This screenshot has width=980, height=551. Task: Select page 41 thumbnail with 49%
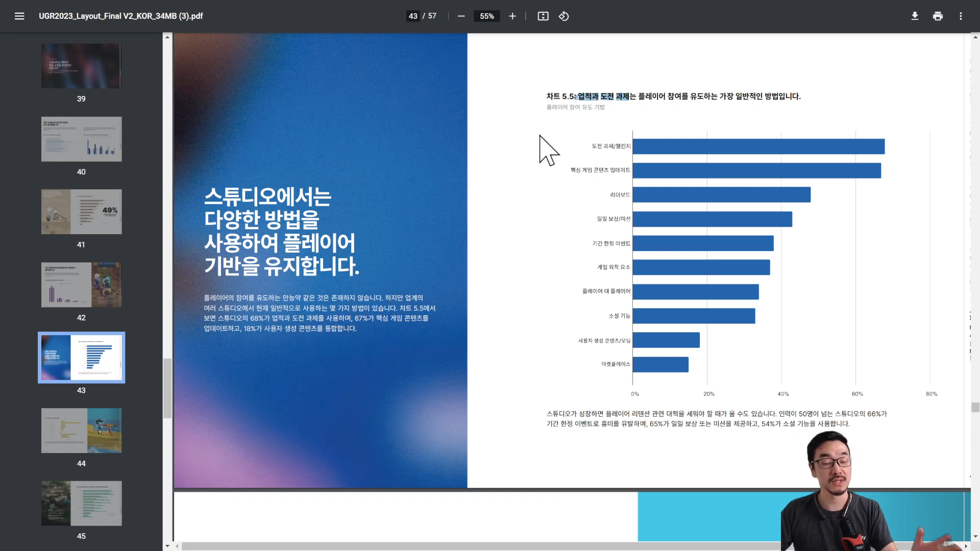81,212
